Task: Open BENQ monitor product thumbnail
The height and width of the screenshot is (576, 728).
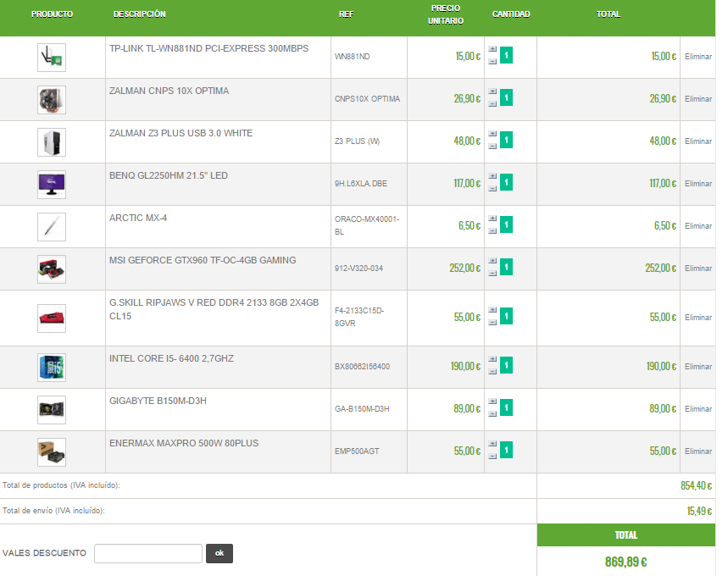Action: tap(52, 185)
